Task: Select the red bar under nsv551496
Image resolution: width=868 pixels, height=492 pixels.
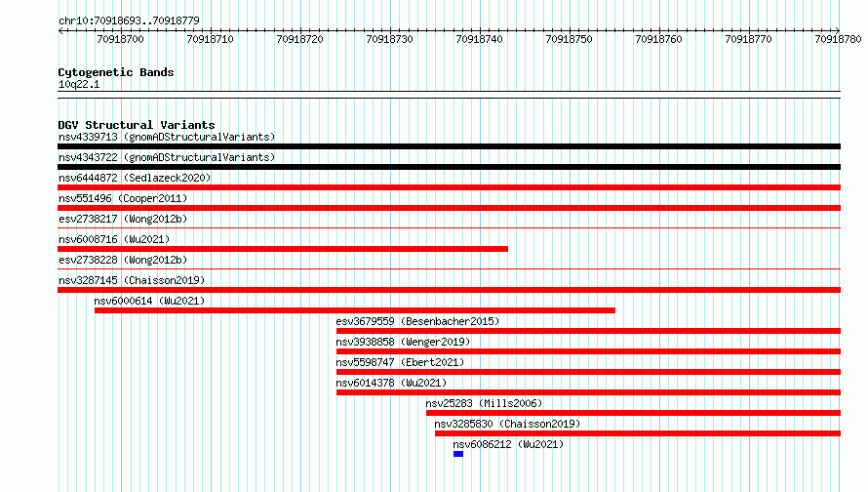Action: (449, 208)
